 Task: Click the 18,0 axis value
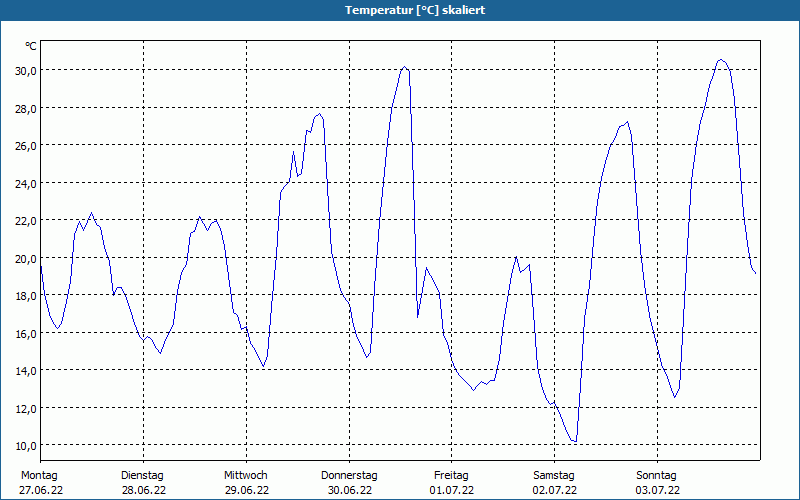point(26,295)
